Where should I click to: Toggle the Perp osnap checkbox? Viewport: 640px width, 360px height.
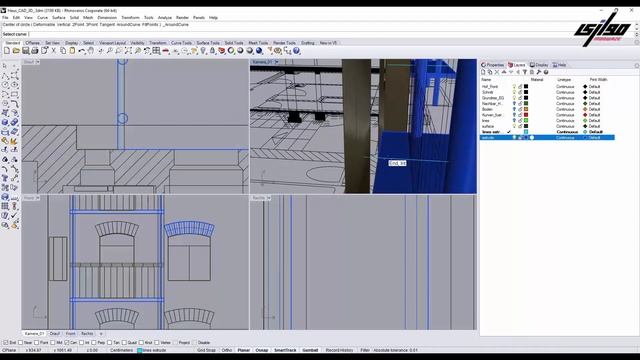coord(94,343)
